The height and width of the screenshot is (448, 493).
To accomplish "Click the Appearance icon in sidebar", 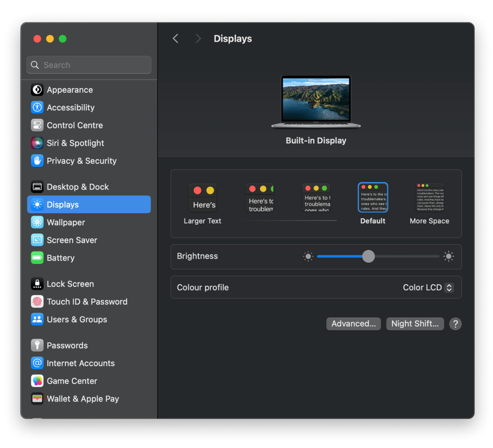I will point(37,90).
